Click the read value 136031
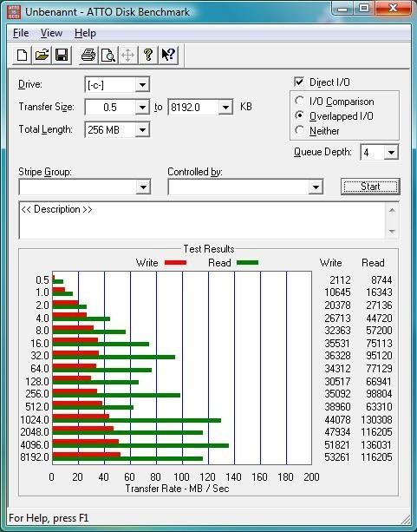 click(x=376, y=445)
